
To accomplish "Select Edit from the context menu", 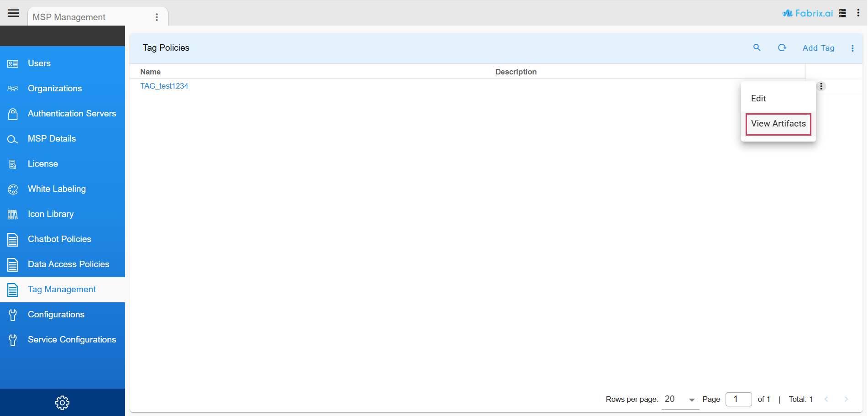I will click(x=758, y=99).
